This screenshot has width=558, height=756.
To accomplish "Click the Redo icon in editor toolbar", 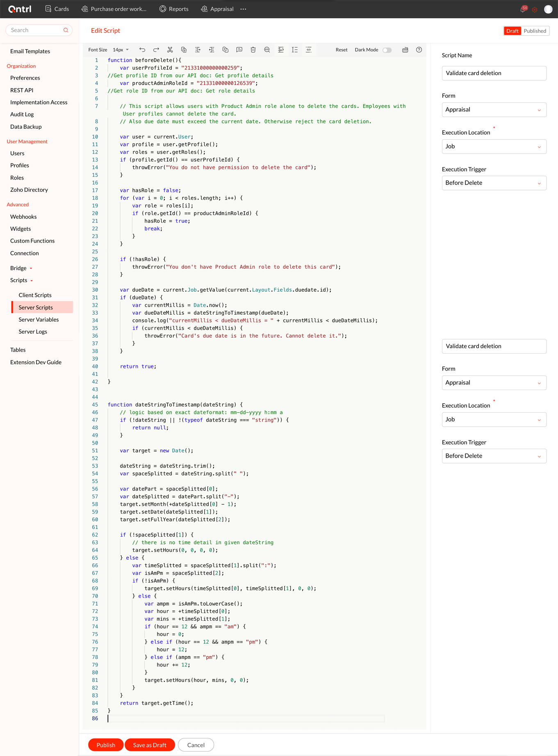I will [156, 50].
